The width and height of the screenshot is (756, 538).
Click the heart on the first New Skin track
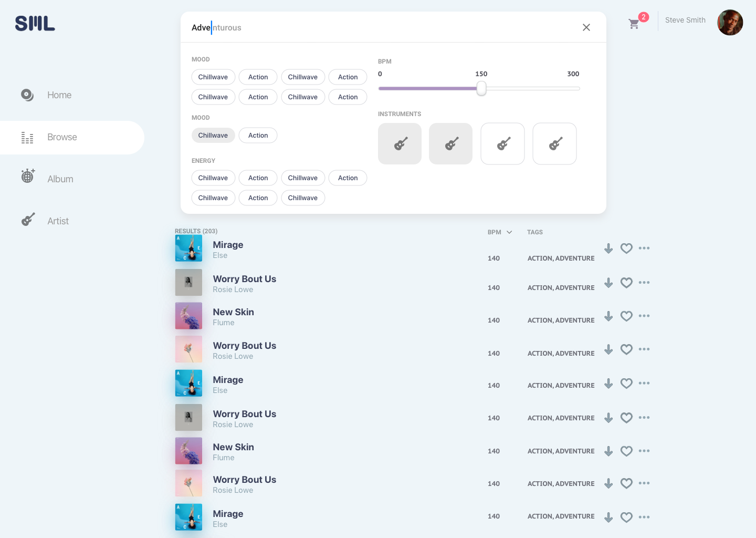tap(626, 316)
